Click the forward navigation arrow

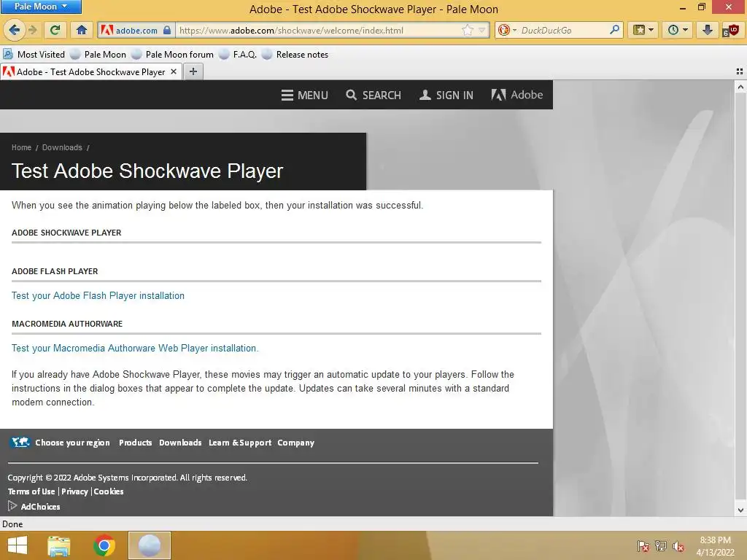tap(33, 30)
